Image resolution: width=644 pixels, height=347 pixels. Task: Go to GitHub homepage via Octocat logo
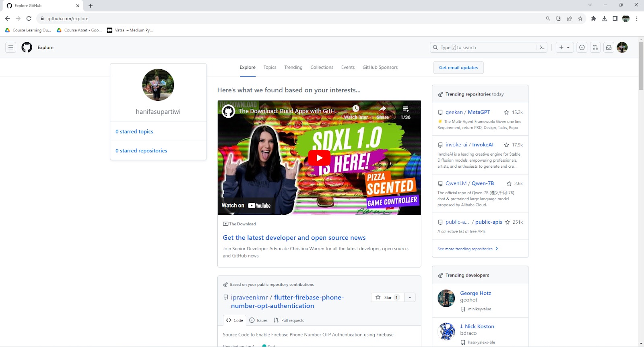pyautogui.click(x=27, y=48)
